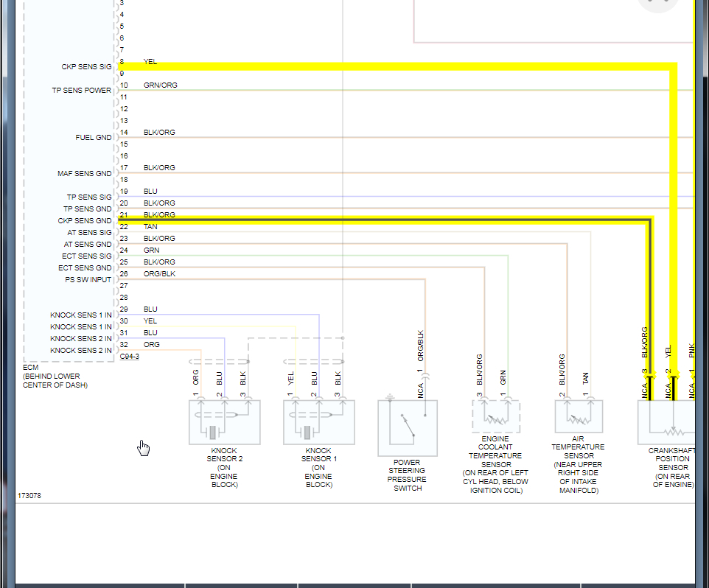Click the KNOCK SENSOR 2 (ON ENGINE BLOCK) caption
This screenshot has width=709, height=588.
pyautogui.click(x=224, y=468)
